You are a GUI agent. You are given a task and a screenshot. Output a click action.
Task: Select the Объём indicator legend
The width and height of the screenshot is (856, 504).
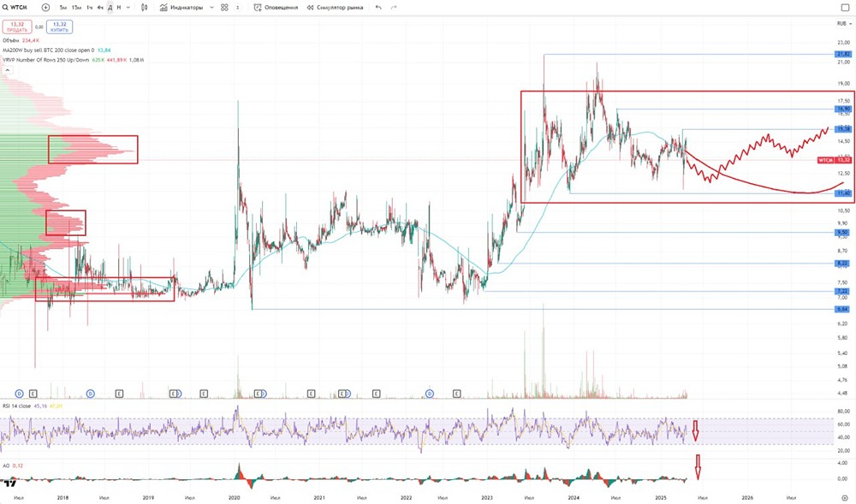21,40
